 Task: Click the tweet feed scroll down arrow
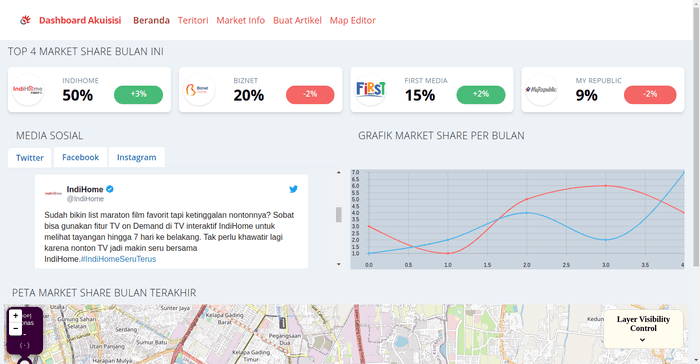pyautogui.click(x=338, y=264)
